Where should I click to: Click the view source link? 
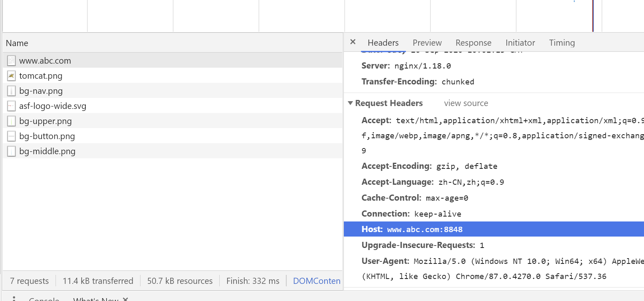466,103
